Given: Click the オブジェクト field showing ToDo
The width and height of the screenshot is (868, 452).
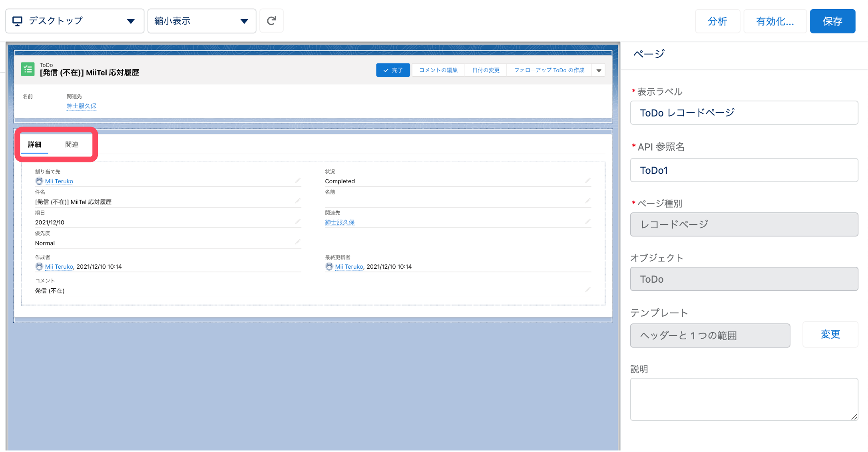Looking at the screenshot, I should [744, 279].
